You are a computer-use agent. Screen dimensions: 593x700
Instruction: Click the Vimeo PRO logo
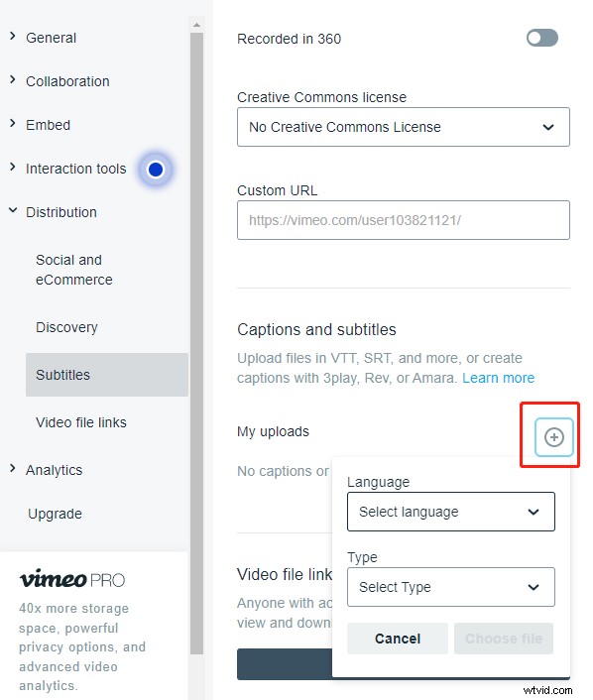pyautogui.click(x=71, y=579)
